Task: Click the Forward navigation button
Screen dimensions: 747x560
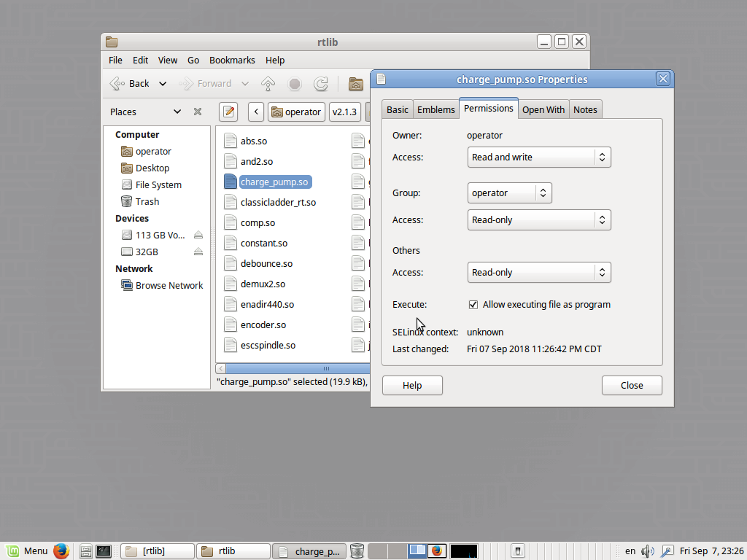Action: tap(205, 84)
